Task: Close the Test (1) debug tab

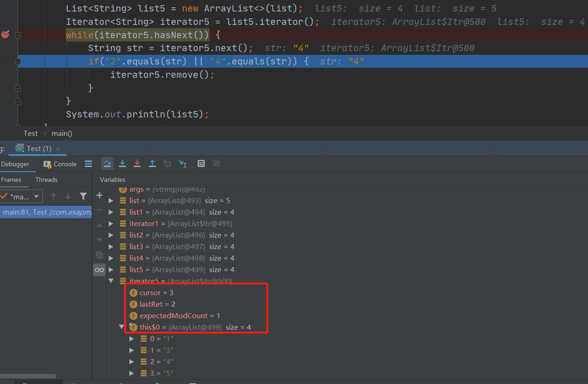Action: pyautogui.click(x=58, y=148)
